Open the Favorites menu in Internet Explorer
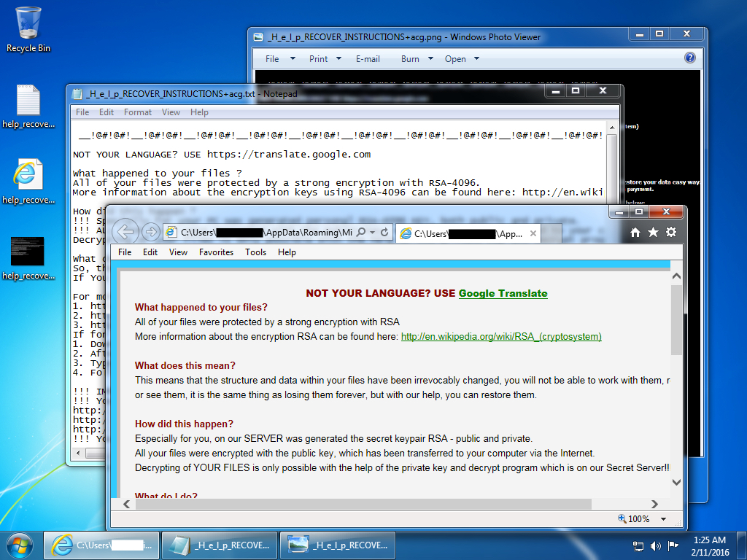747x560 pixels. 216,252
